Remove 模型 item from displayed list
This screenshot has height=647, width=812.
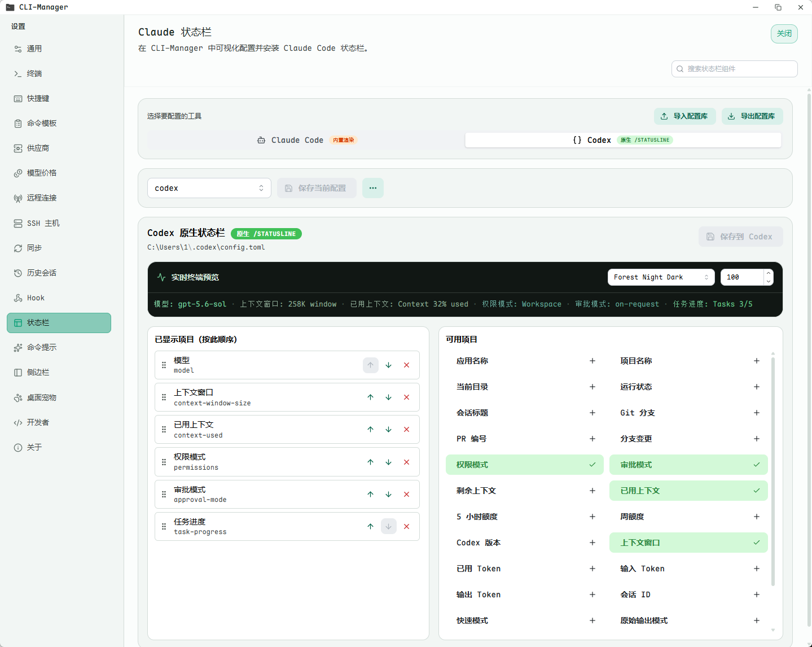(x=407, y=365)
